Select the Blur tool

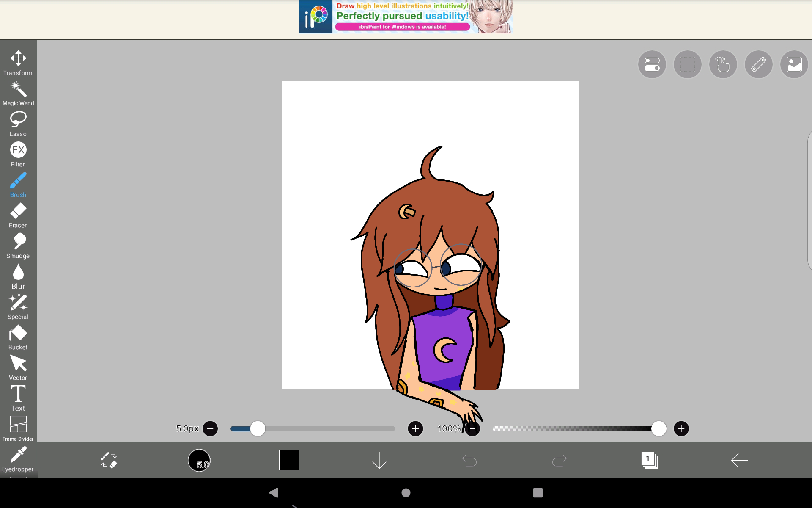(x=18, y=276)
